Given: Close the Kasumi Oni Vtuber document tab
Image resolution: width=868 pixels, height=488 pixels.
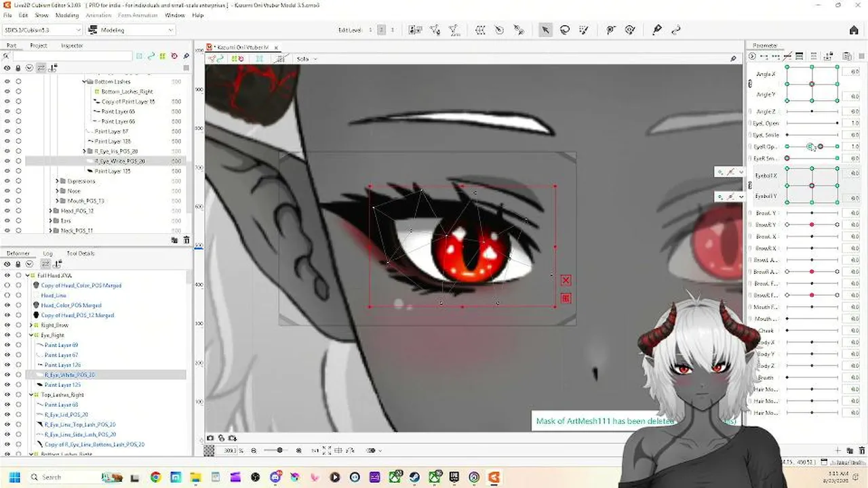Looking at the screenshot, I should 276,47.
